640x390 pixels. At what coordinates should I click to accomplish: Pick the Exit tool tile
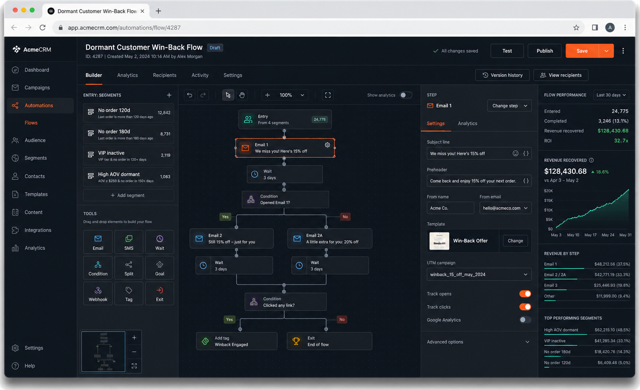pos(160,294)
